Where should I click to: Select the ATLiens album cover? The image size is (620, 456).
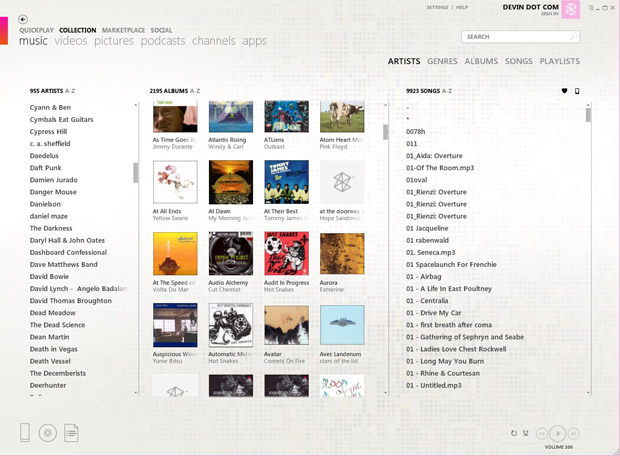[287, 116]
